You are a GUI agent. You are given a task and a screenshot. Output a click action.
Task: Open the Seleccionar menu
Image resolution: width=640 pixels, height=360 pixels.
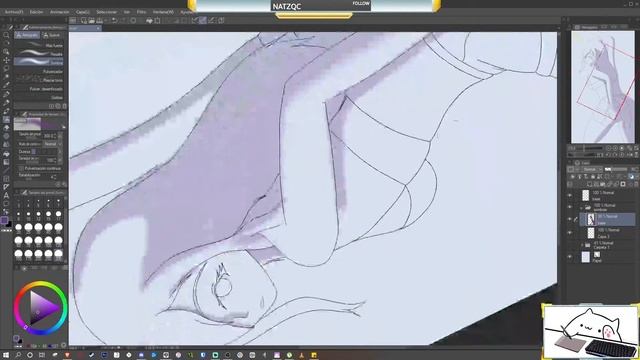click(x=107, y=12)
